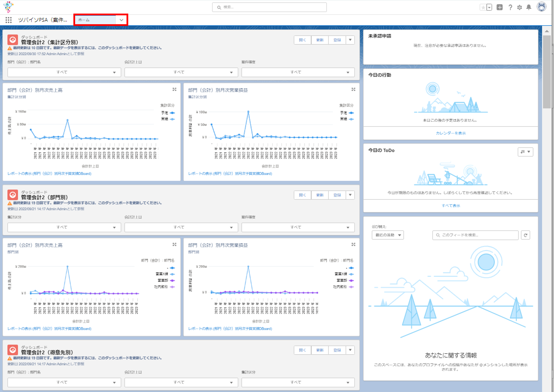The height and width of the screenshot is (392, 554).
Task: Open the 今日の ToDo filter dropdown
Action: tap(525, 152)
